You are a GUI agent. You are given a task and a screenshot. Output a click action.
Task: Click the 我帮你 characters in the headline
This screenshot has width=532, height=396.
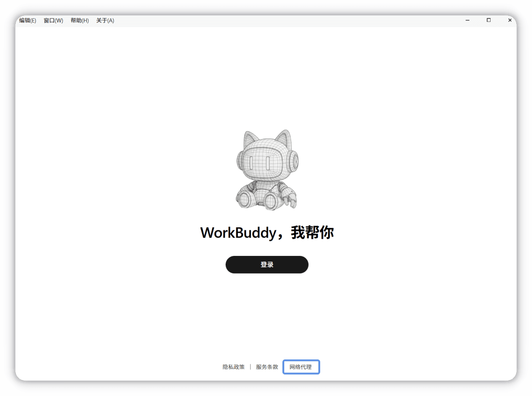click(x=312, y=233)
